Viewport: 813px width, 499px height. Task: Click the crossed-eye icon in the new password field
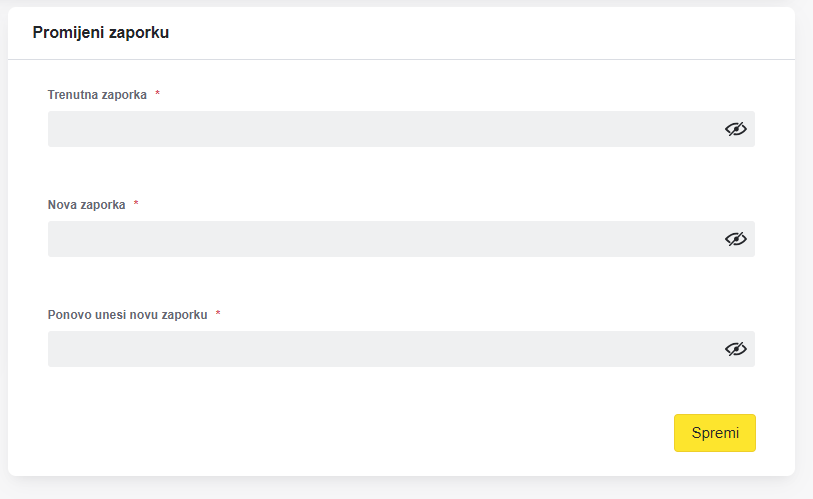tap(736, 239)
